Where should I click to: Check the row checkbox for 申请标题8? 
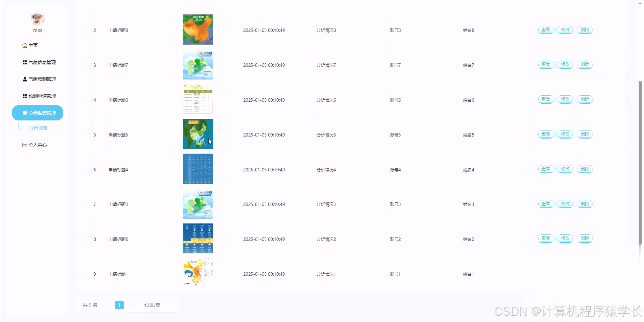80,30
